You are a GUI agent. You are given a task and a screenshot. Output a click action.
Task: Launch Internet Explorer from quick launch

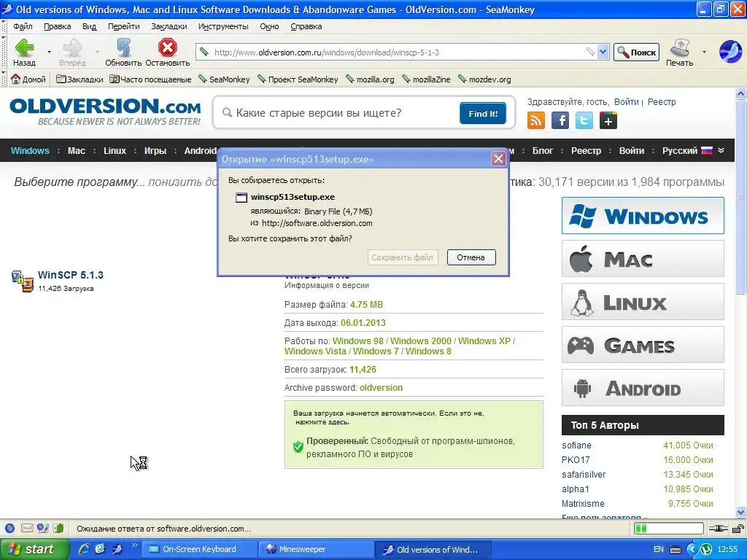(84, 549)
